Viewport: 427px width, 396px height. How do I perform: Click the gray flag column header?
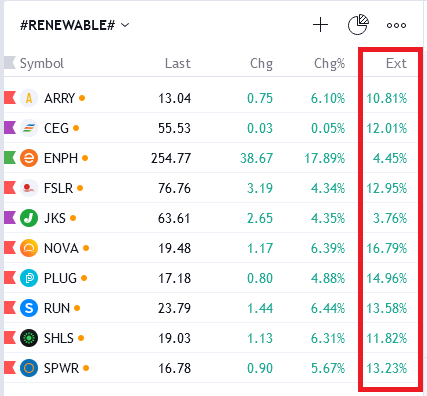[10, 63]
